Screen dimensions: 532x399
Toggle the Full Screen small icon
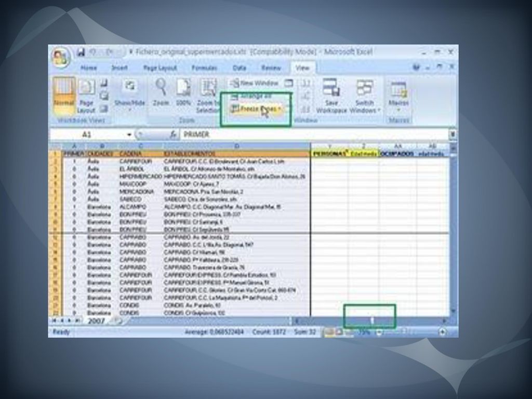click(x=104, y=109)
